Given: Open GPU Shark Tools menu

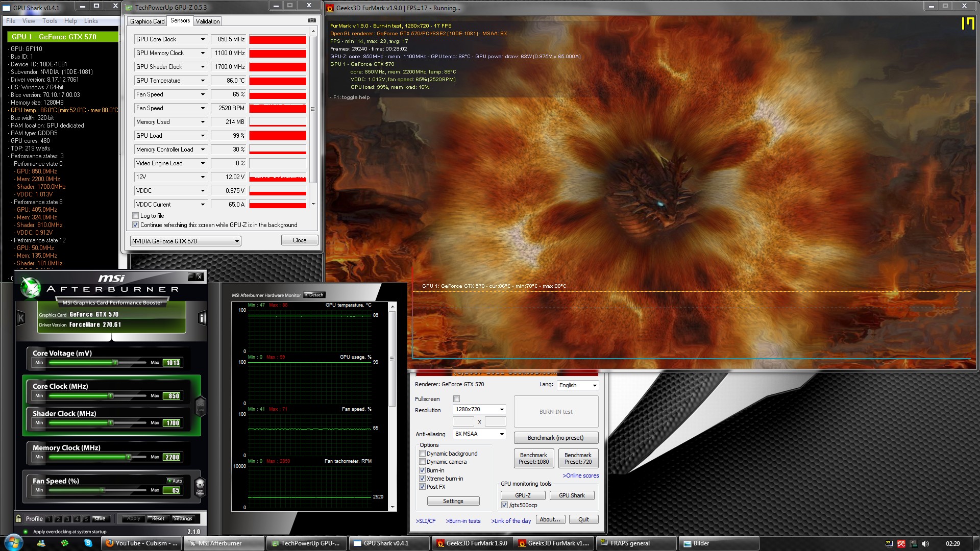Looking at the screenshot, I should pos(50,21).
